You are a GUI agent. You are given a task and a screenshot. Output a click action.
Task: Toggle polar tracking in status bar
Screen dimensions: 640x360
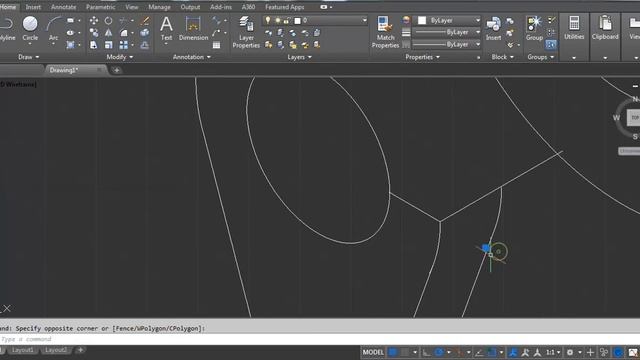tap(439, 352)
